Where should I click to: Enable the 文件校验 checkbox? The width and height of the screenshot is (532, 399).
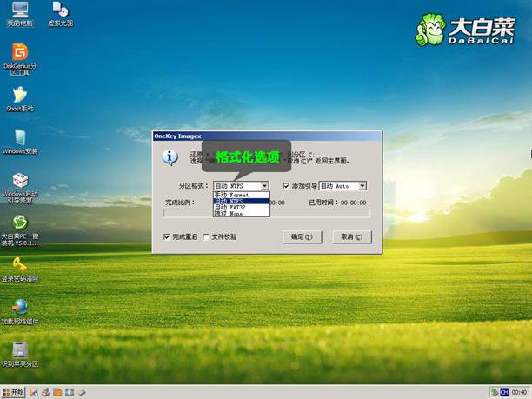coord(205,236)
